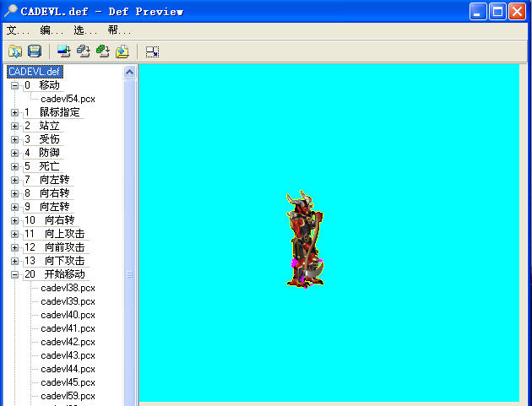Select cadevl41.pcx frame

68,328
